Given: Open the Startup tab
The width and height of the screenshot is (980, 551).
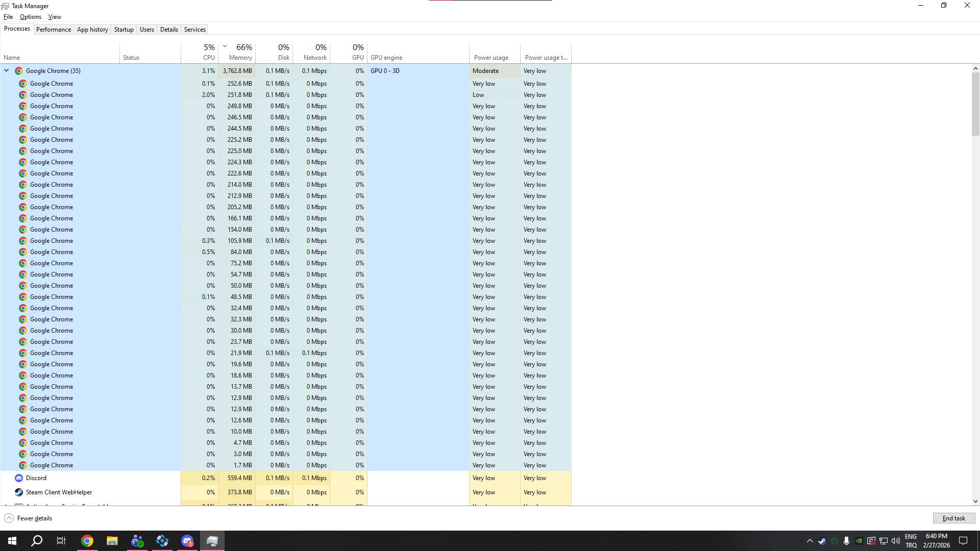Looking at the screenshot, I should pos(124,30).
